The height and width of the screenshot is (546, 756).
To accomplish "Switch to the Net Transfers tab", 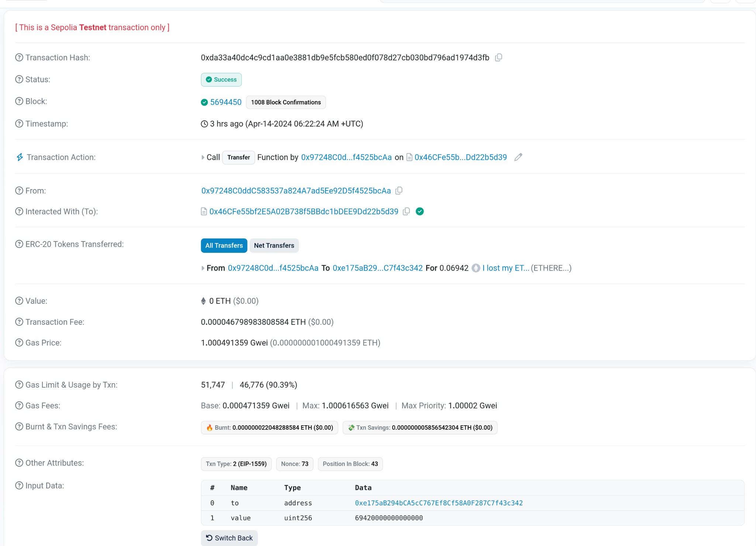I will click(x=274, y=245).
